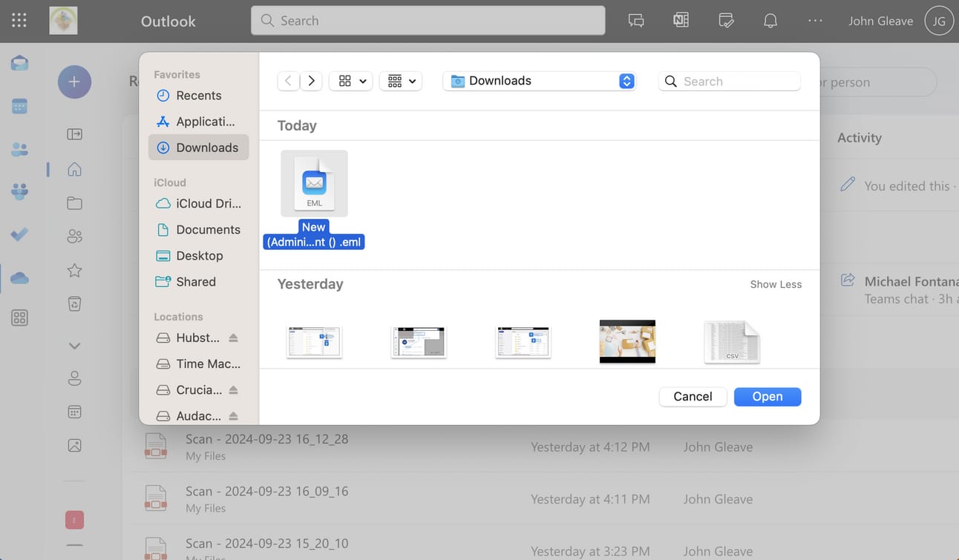Eject the Audac... volume
This screenshot has height=560, width=959.
pos(233,415)
